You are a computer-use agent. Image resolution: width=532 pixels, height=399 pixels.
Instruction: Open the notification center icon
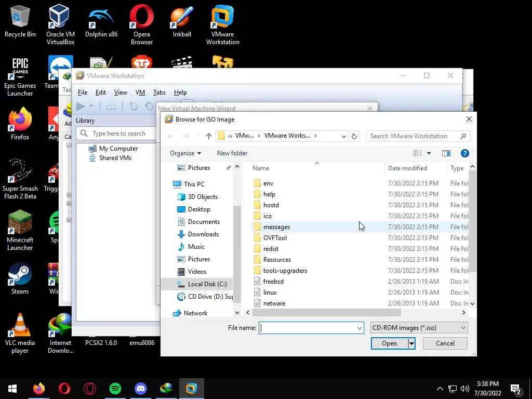(x=516, y=389)
